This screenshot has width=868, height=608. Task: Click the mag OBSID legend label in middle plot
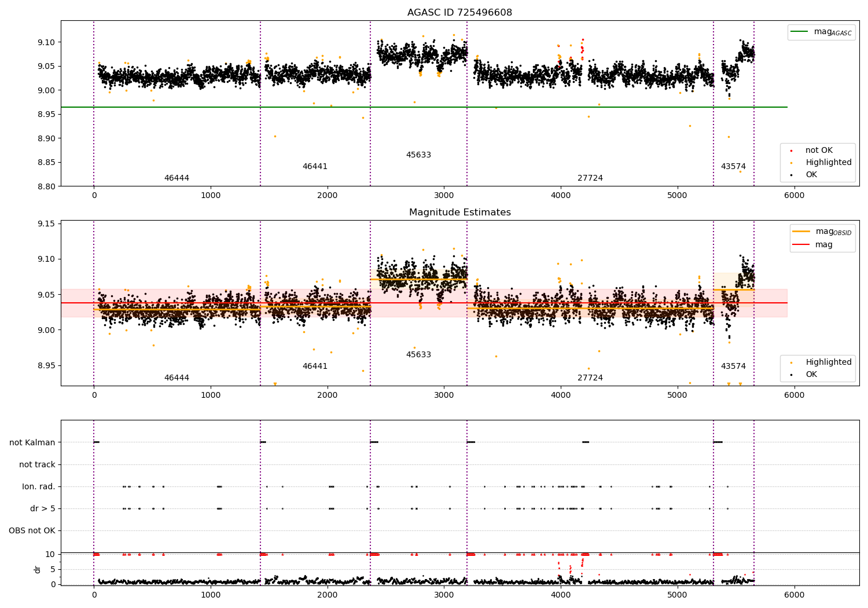[833, 232]
